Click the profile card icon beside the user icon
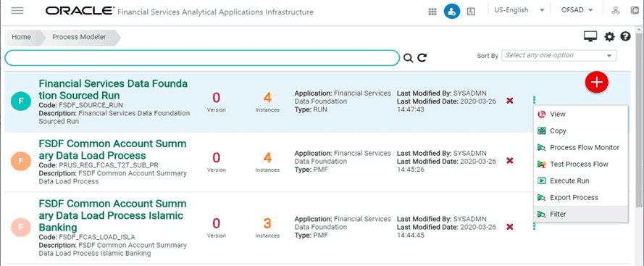The width and height of the screenshot is (644, 266). click(x=471, y=12)
